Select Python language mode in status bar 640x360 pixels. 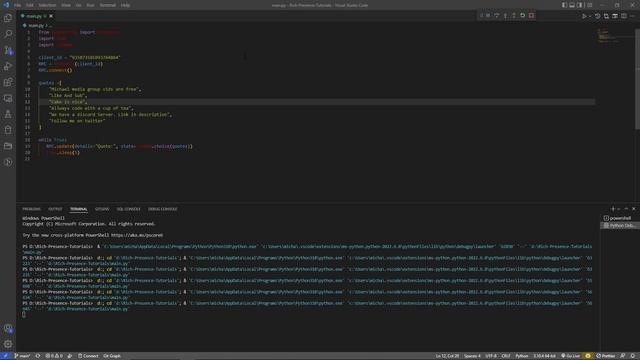pos(522,356)
